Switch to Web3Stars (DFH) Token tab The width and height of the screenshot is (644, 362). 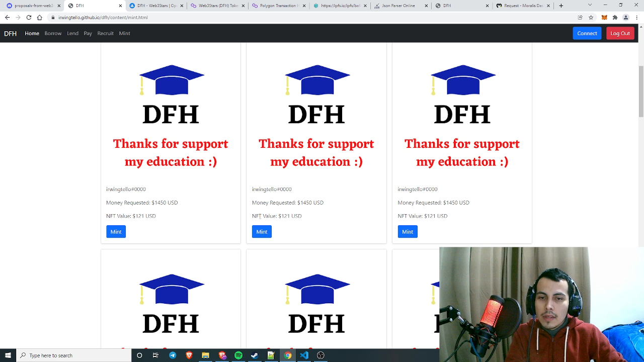pyautogui.click(x=217, y=6)
